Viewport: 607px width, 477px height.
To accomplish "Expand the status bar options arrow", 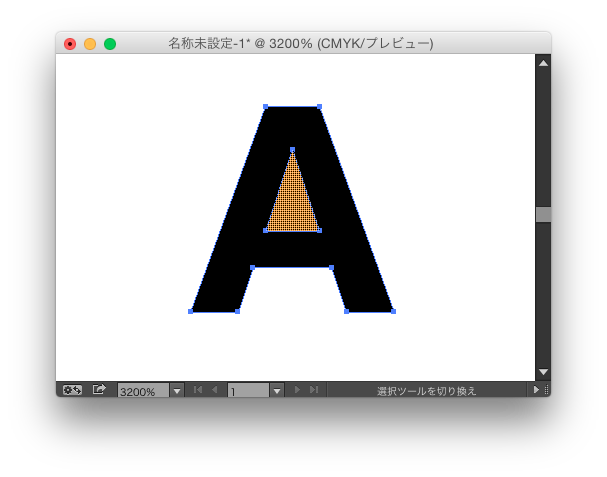I will tap(536, 389).
